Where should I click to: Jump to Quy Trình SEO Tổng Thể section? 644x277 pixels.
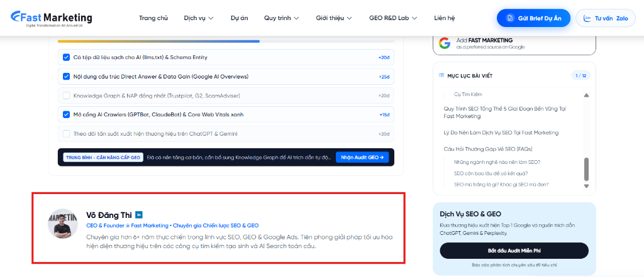click(x=505, y=112)
